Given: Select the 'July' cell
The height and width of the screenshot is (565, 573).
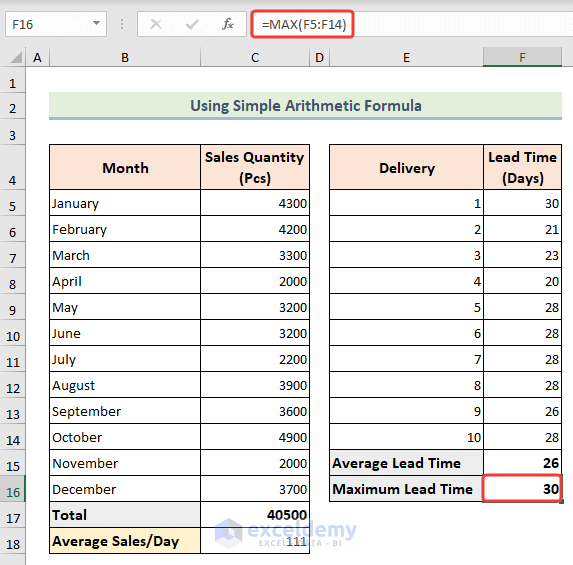Looking at the screenshot, I should pos(125,359).
